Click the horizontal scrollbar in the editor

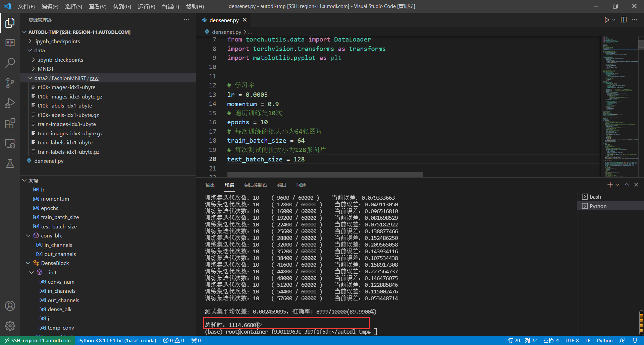click(x=325, y=175)
